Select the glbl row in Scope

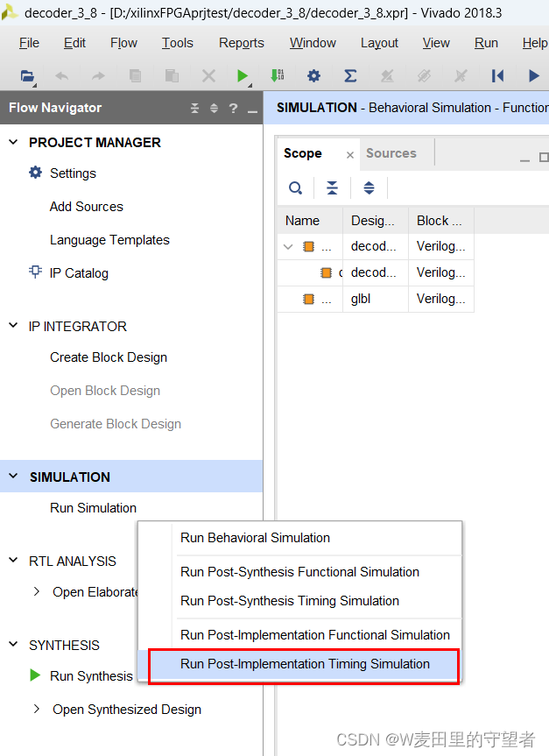[x=376, y=299]
